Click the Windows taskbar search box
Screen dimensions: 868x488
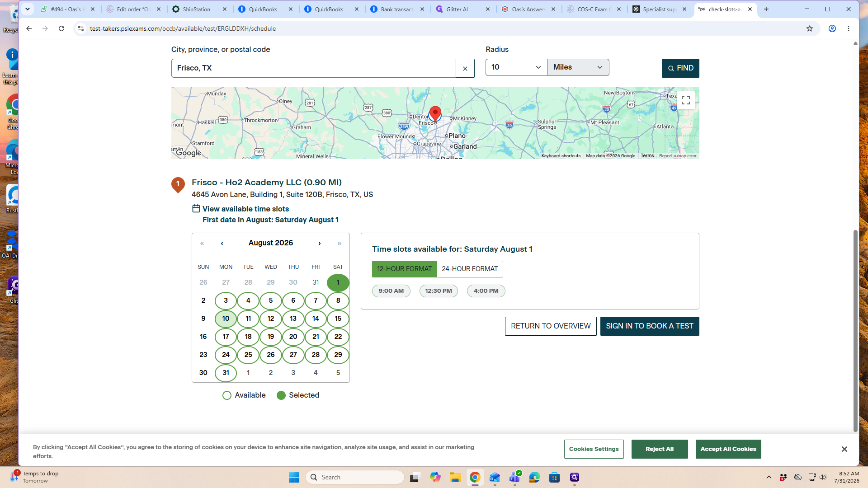click(x=355, y=477)
